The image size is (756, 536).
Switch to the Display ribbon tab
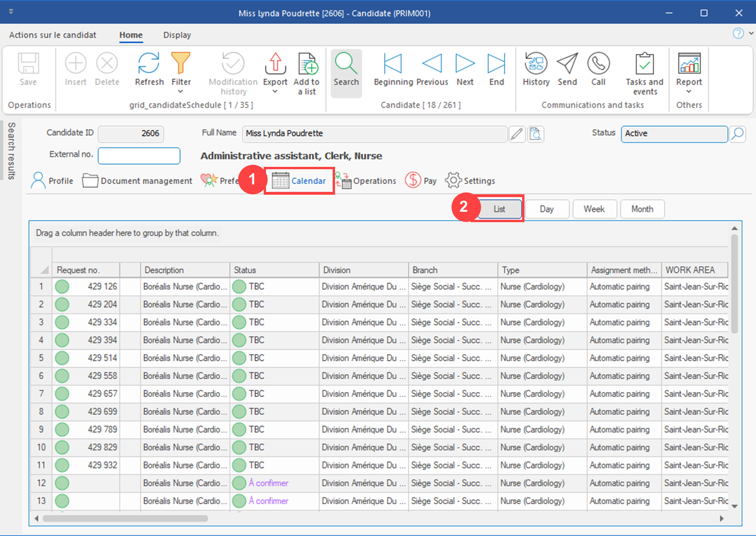click(x=177, y=35)
